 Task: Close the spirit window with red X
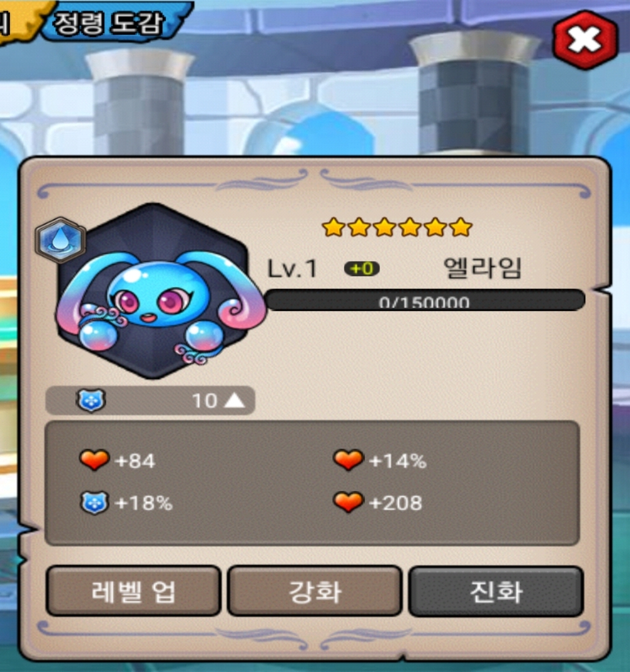click(x=585, y=39)
